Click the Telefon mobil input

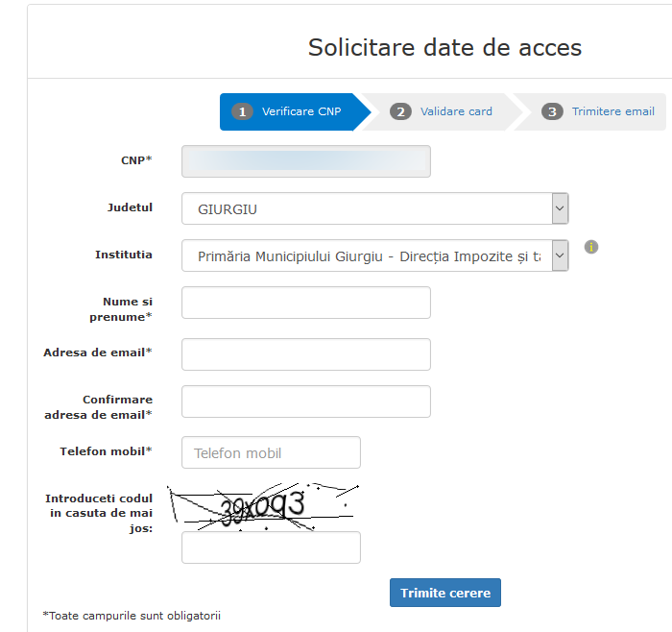[271, 452]
